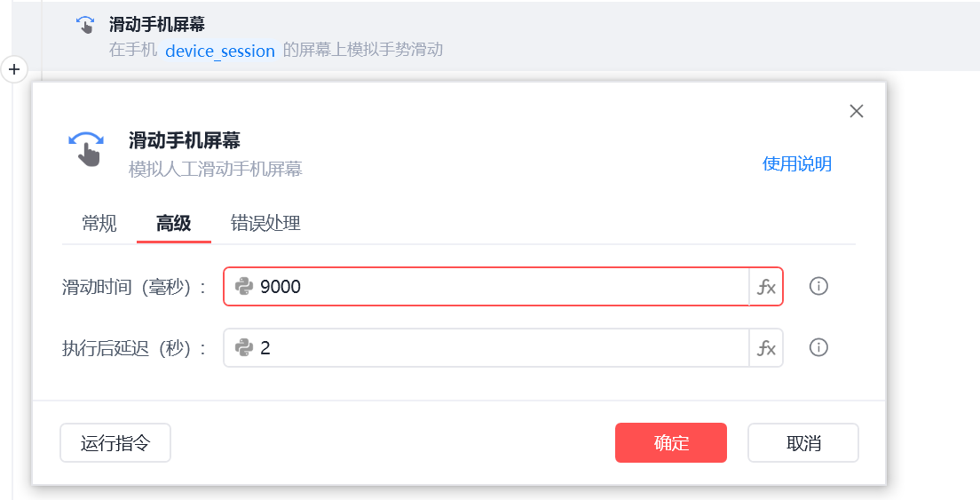Confirm with the 确定 button
This screenshot has width=980, height=500.
click(670, 443)
